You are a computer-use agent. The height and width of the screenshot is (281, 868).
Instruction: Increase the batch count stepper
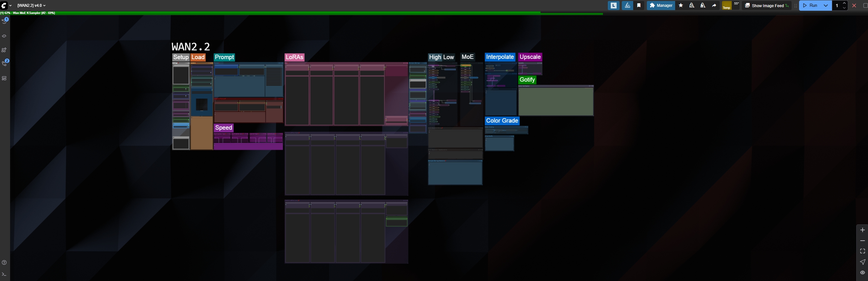pyautogui.click(x=844, y=3)
